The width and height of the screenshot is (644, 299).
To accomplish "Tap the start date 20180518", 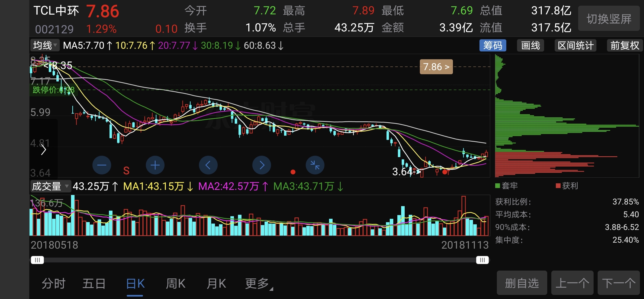I will click(54, 245).
